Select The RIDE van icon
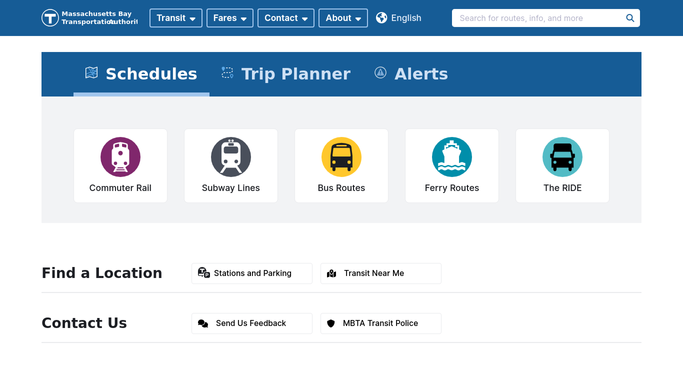The width and height of the screenshot is (683, 384). click(562, 157)
